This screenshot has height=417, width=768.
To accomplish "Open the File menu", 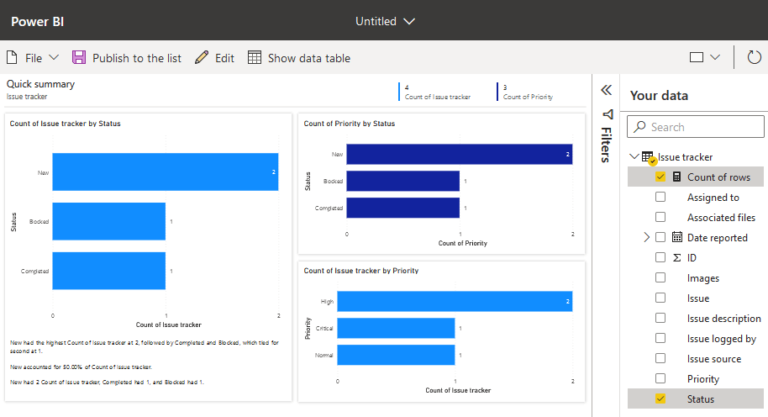I will point(33,58).
